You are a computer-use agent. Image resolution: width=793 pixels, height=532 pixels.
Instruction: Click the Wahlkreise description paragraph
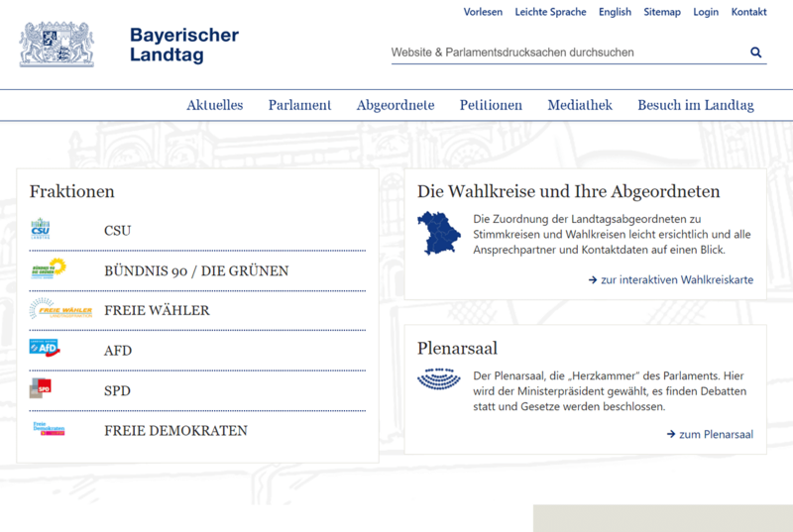tap(612, 235)
